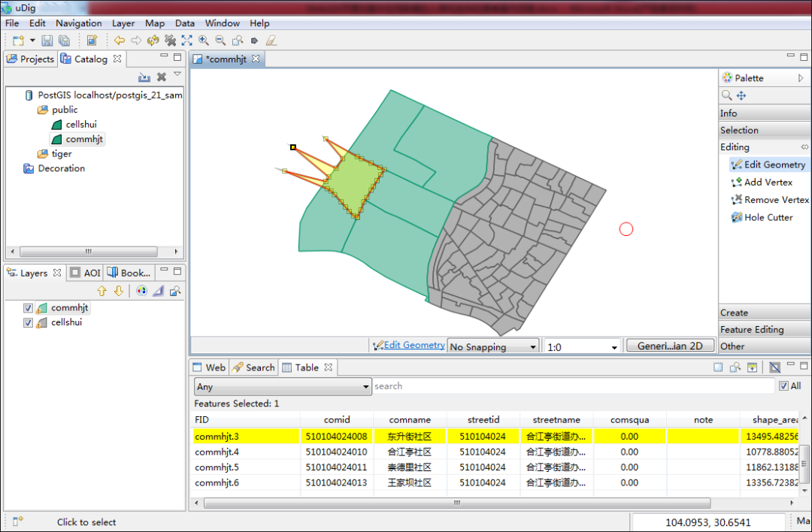Move layer up with the up arrow
This screenshot has height=532, width=812.
[x=102, y=291]
